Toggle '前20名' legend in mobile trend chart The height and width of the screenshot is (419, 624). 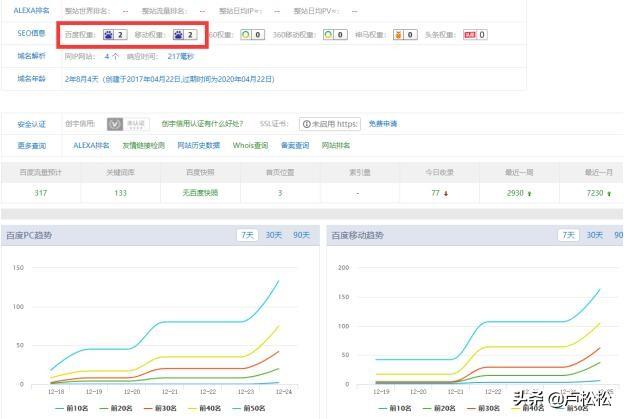(439, 408)
